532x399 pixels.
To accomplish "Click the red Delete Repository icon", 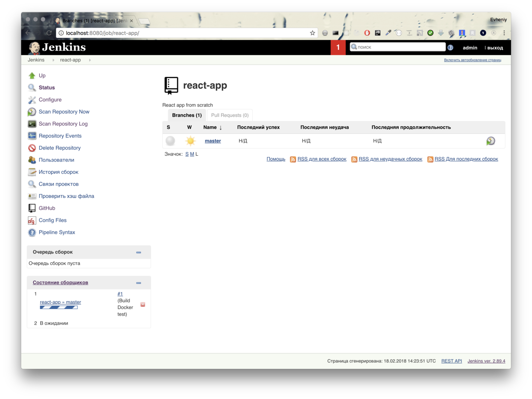I will (32, 148).
